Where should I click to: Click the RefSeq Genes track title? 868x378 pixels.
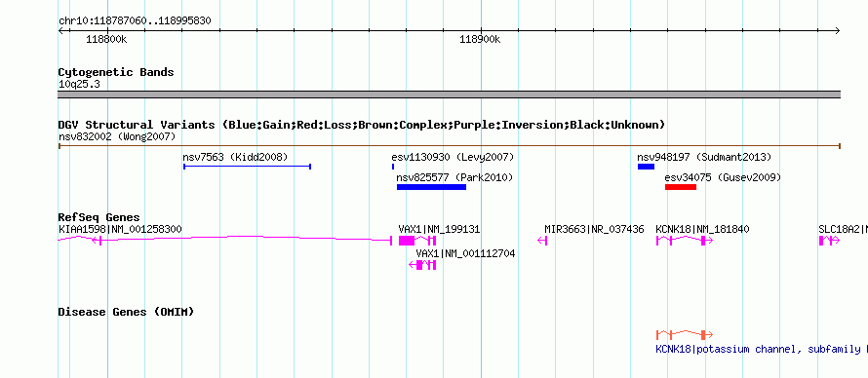[99, 217]
